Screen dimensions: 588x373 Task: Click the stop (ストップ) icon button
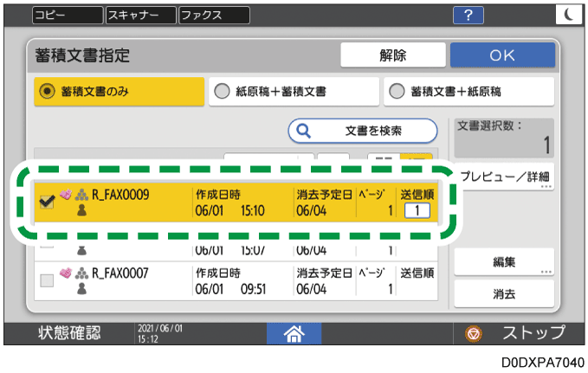pyautogui.click(x=473, y=333)
